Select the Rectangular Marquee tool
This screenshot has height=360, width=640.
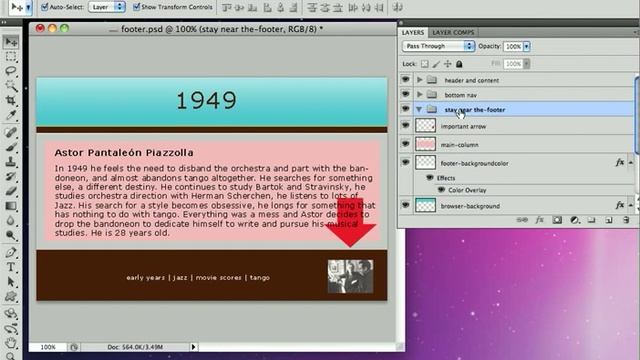[x=11, y=56]
